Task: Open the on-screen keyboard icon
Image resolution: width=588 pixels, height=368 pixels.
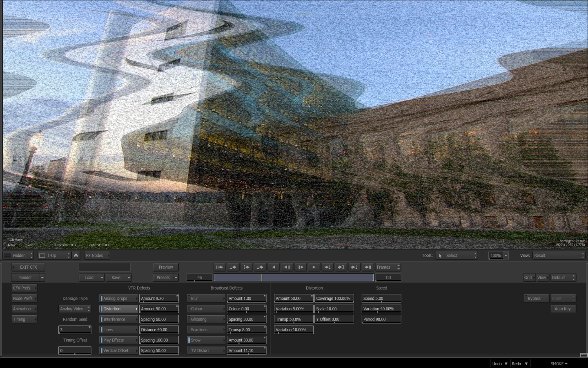Action: click(584, 355)
